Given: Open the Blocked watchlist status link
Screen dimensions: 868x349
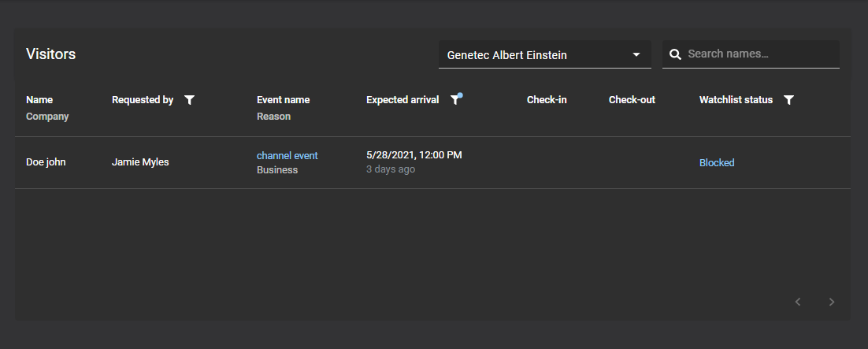Looking at the screenshot, I should pyautogui.click(x=717, y=163).
